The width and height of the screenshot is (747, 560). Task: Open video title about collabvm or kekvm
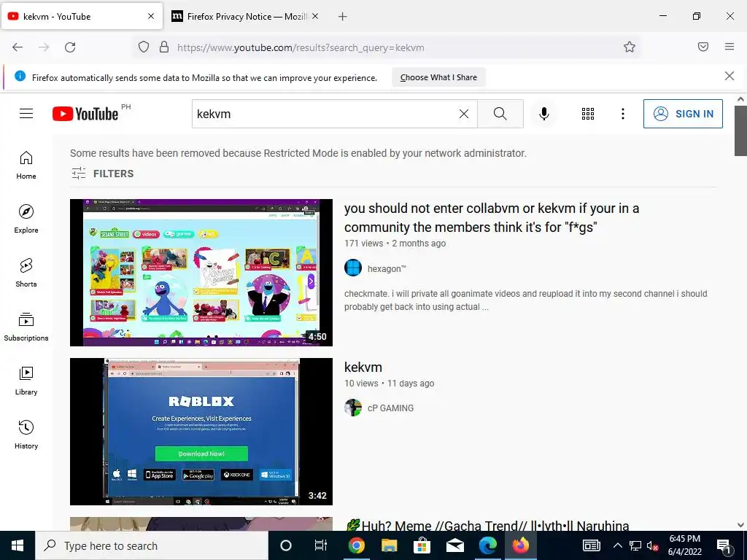coord(492,217)
